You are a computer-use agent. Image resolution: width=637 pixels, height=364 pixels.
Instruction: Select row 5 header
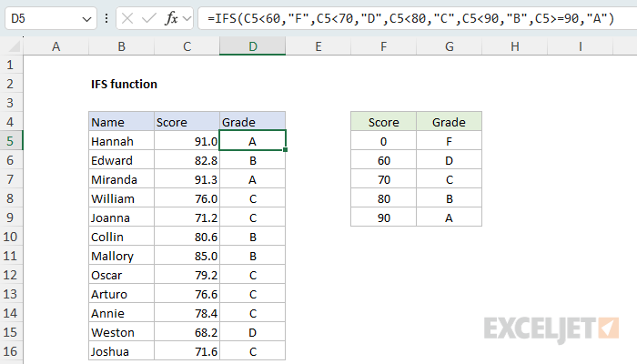tap(11, 141)
